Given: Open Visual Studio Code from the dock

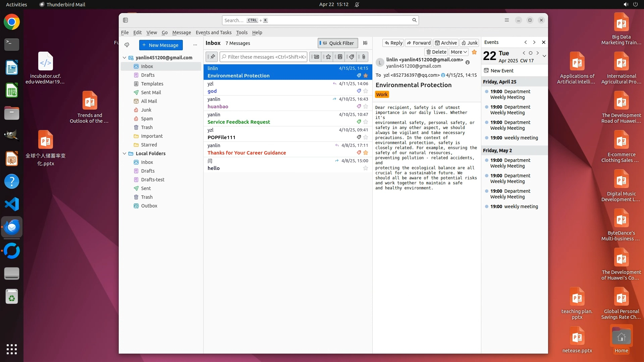Looking at the screenshot, I should point(12,204).
